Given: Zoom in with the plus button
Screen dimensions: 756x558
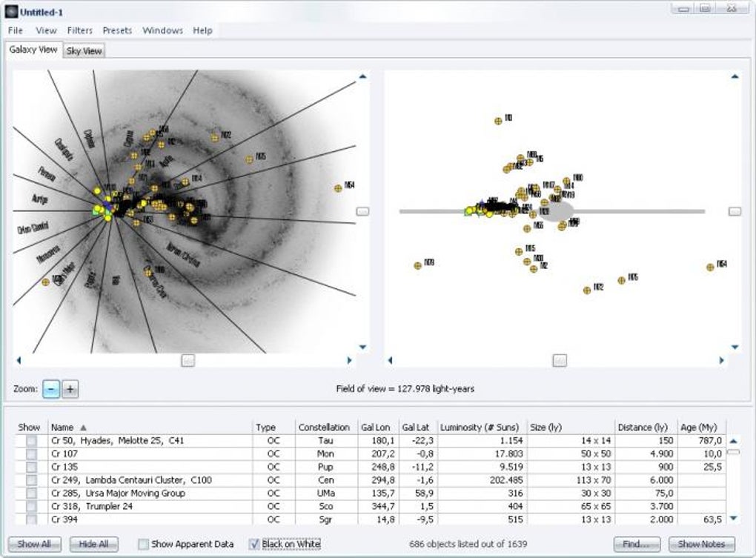Looking at the screenshot, I should [70, 389].
